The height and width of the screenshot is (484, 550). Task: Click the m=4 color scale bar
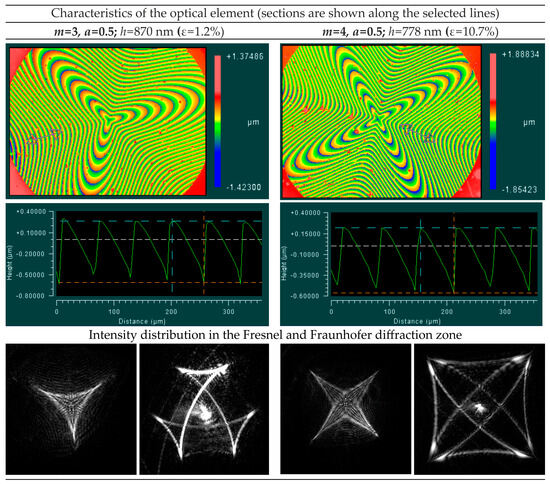click(493, 121)
